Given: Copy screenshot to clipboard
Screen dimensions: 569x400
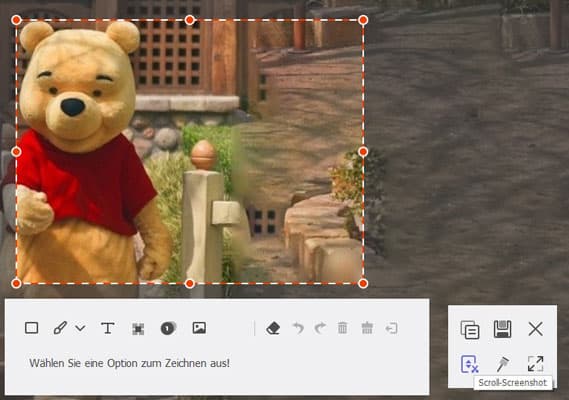Looking at the screenshot, I should point(470,330).
